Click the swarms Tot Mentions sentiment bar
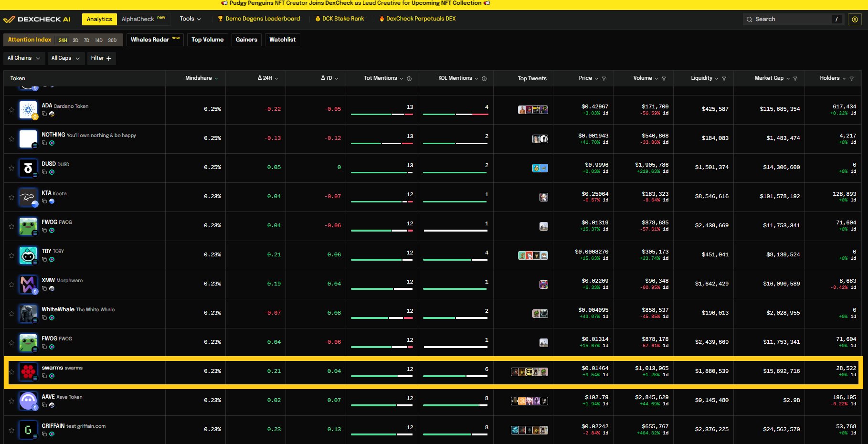The image size is (868, 444). coord(381,376)
